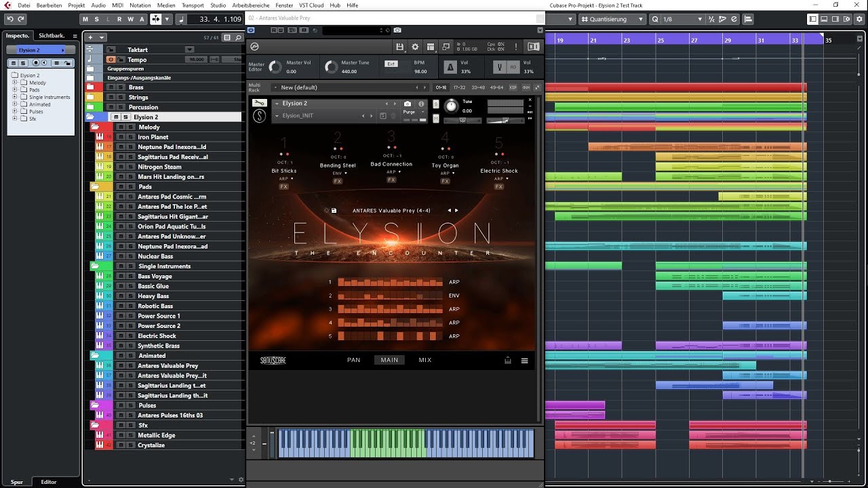Adjust the Master Tune knob
This screenshot has height=488, width=868.
[331, 67]
